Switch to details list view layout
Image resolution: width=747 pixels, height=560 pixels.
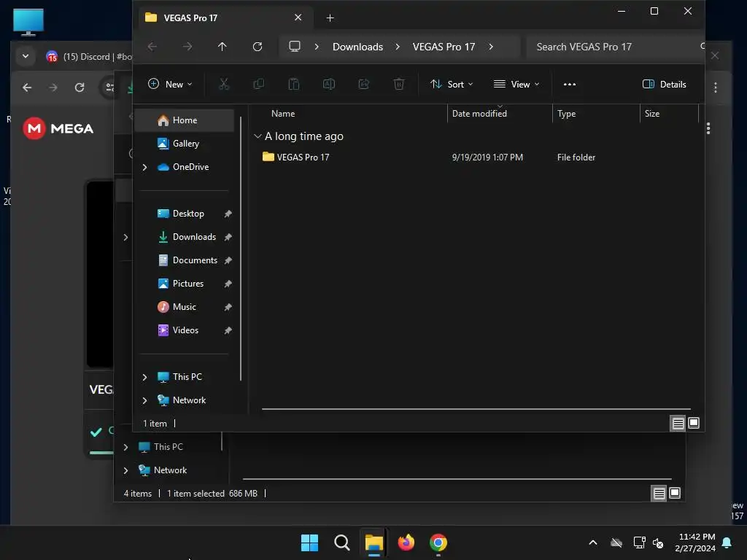678,424
